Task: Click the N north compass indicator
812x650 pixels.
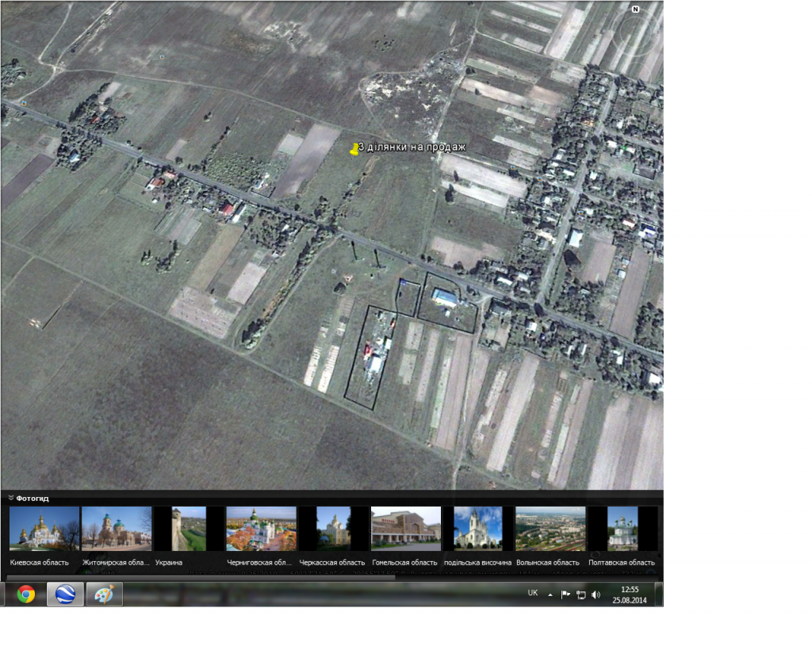Action: tap(634, 10)
